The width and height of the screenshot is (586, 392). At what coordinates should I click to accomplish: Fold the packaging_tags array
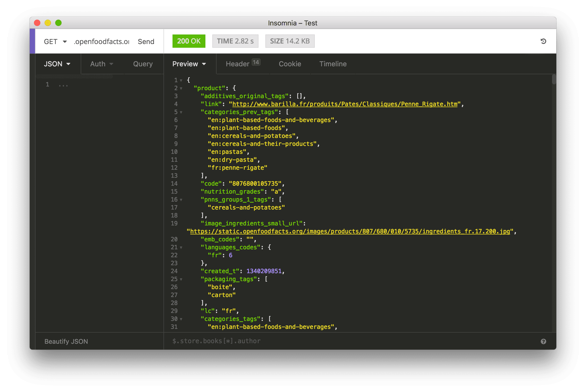click(x=181, y=279)
